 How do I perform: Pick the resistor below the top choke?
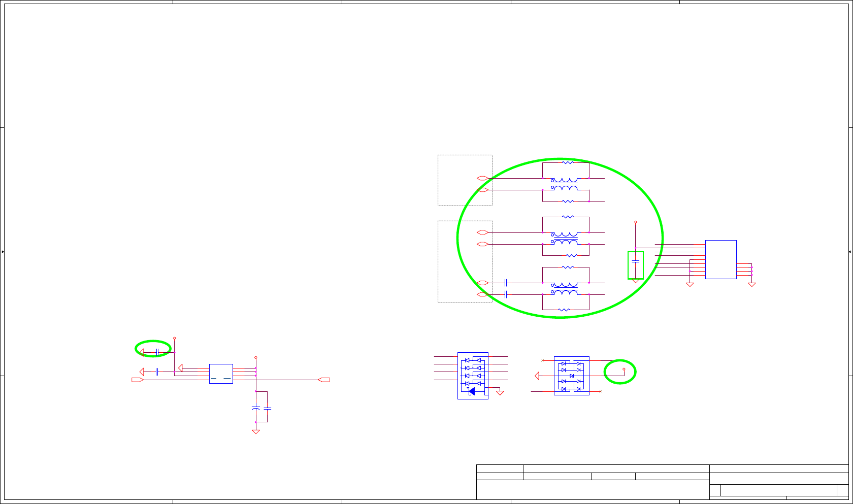coord(568,201)
